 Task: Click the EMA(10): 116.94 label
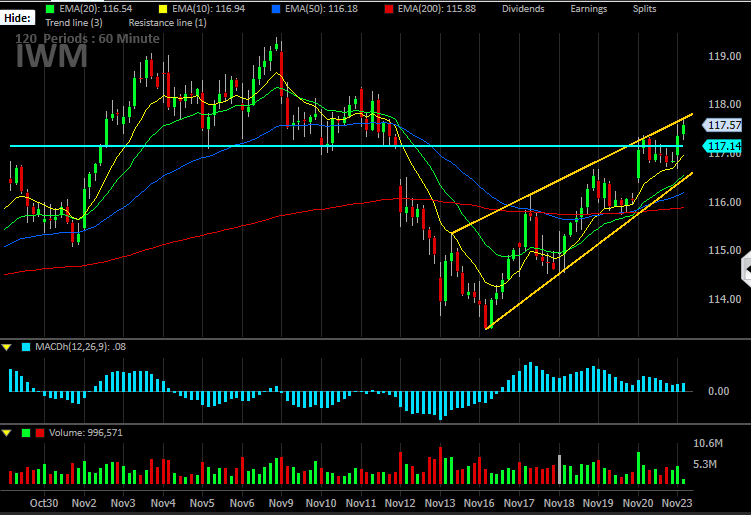pyautogui.click(x=208, y=9)
